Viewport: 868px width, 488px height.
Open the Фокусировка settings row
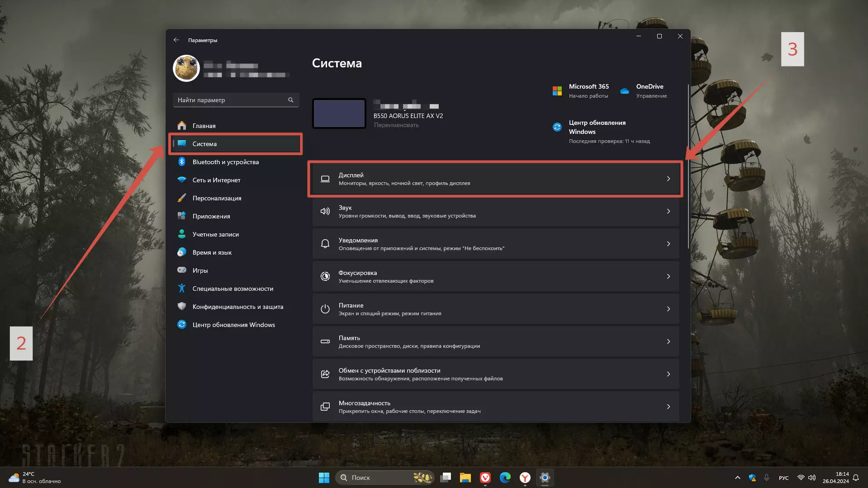point(496,276)
